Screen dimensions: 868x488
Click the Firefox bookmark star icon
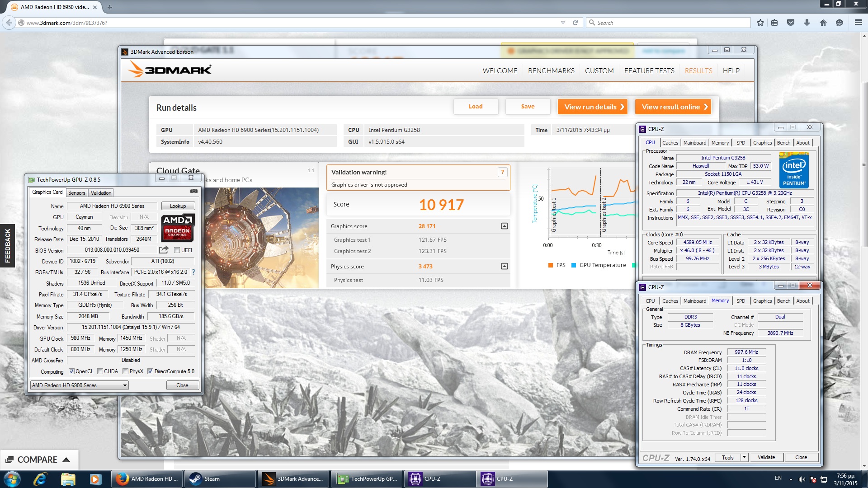point(760,23)
